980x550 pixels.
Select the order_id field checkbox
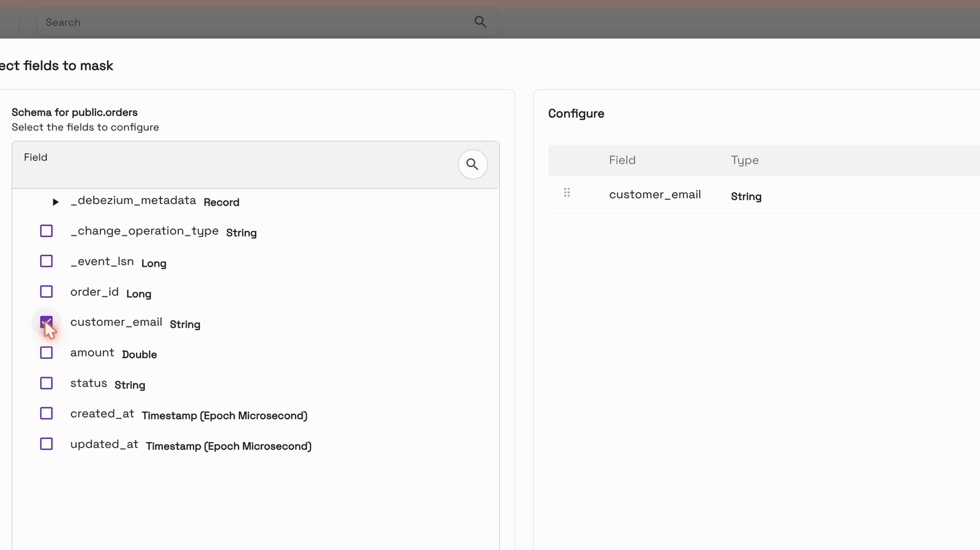tap(47, 292)
